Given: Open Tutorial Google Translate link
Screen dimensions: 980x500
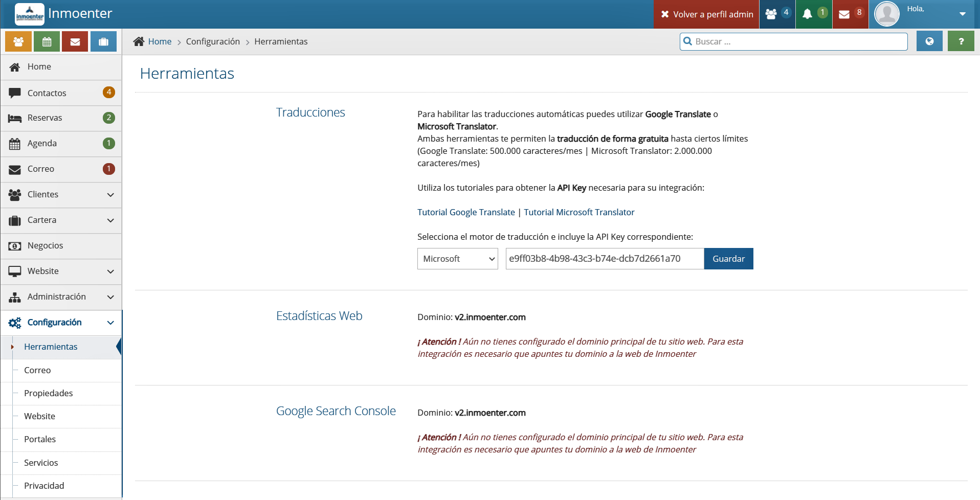Looking at the screenshot, I should pyautogui.click(x=466, y=212).
